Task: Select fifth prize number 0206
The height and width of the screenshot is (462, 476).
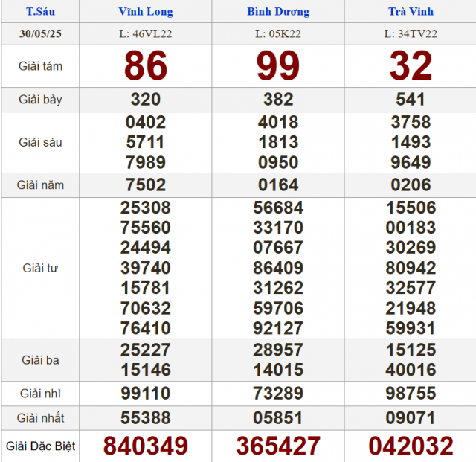Action: 411,185
